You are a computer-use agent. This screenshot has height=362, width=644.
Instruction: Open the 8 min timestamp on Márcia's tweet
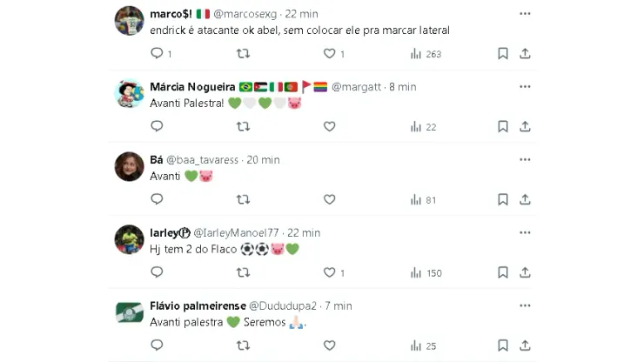click(x=401, y=87)
